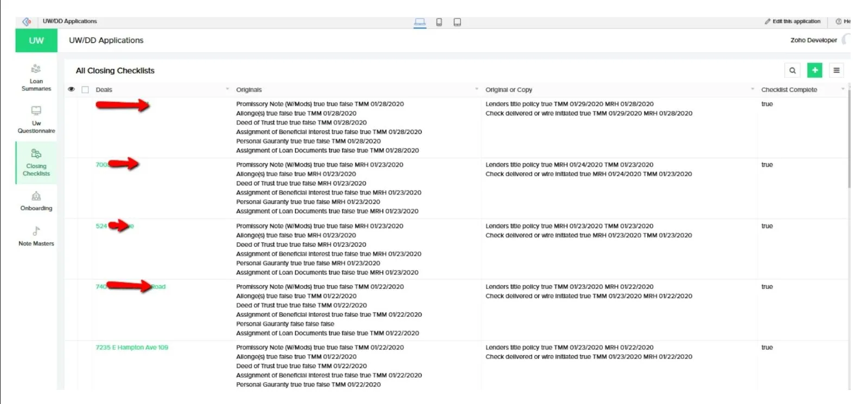The width and height of the screenshot is (868, 404).
Task: Open the Originals column dropdown arrow
Action: tap(477, 89)
